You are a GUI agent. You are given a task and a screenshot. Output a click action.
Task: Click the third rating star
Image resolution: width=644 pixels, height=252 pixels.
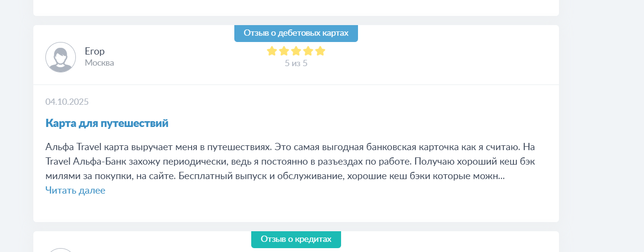coord(296,51)
